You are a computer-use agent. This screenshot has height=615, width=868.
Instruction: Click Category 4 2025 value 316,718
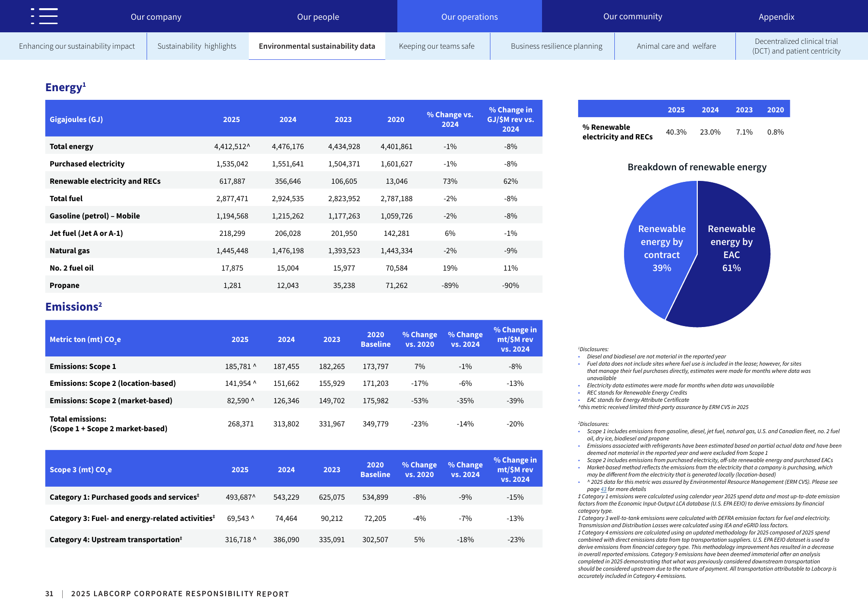point(240,540)
